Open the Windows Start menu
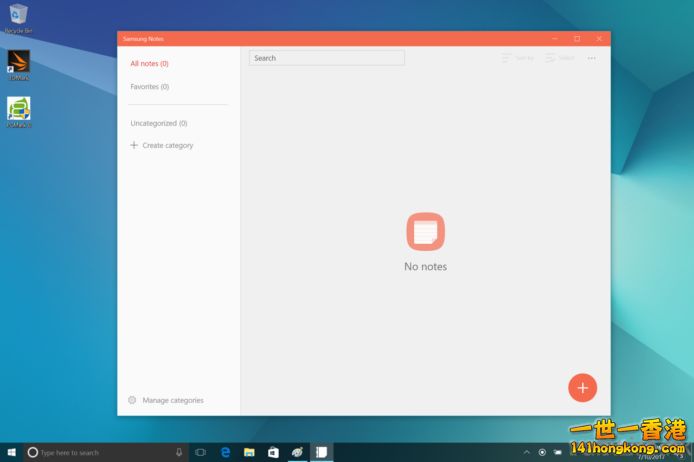Image resolution: width=694 pixels, height=462 pixels. pos(12,452)
